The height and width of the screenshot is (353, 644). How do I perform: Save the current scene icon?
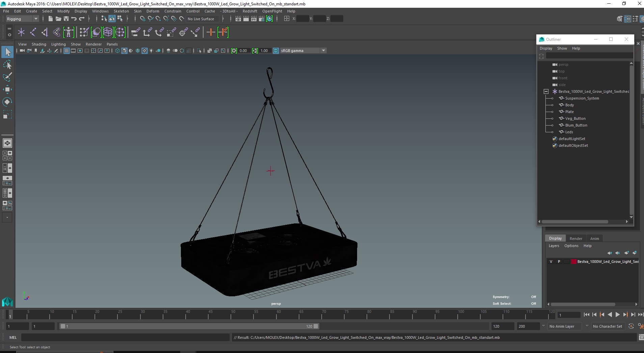click(x=66, y=19)
